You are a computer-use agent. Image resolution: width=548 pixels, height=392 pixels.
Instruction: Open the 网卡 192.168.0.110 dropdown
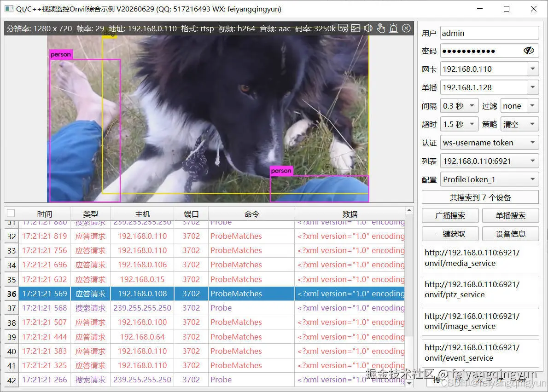click(489, 69)
